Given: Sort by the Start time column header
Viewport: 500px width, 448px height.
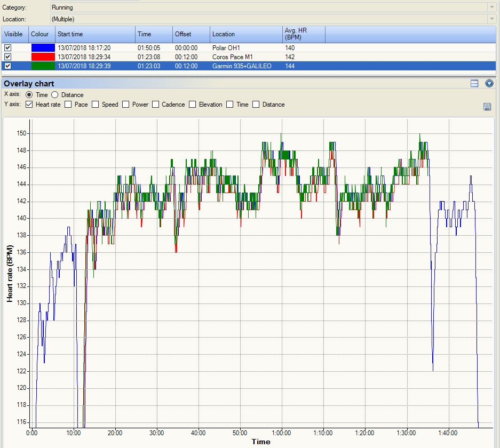Looking at the screenshot, I should (x=95, y=34).
